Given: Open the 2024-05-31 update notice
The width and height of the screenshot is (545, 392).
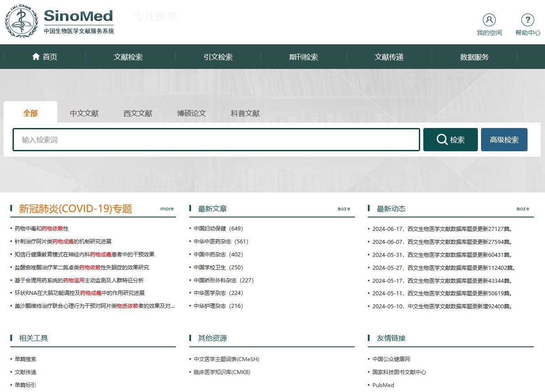Looking at the screenshot, I should pyautogui.click(x=442, y=255).
